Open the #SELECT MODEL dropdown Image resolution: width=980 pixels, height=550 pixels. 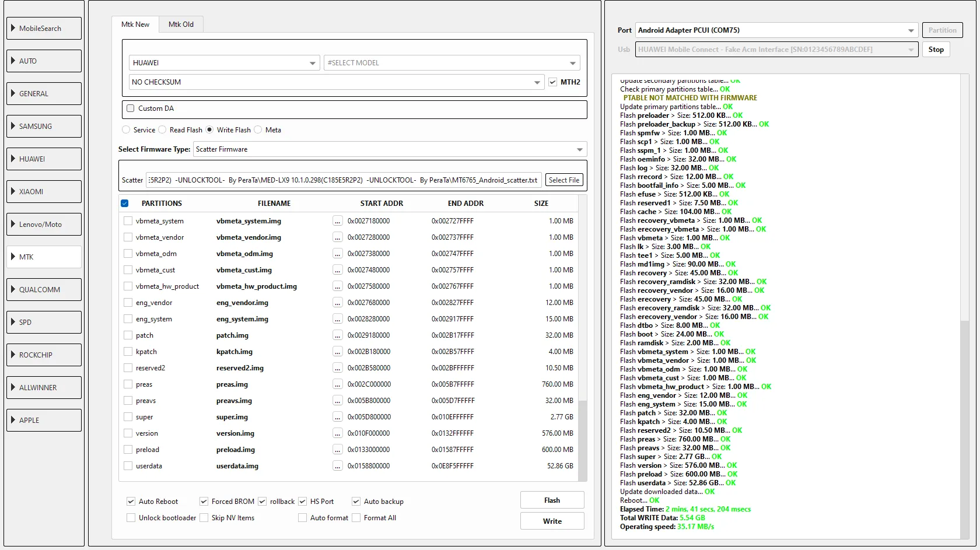(452, 63)
